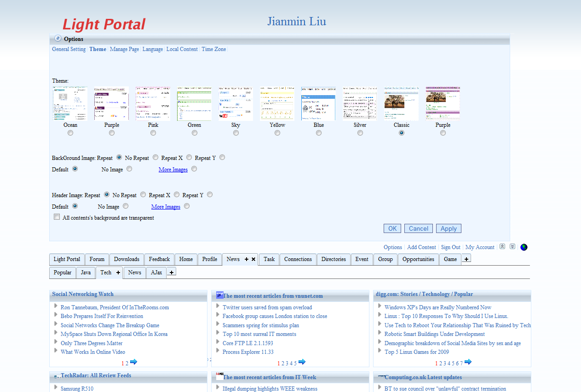Expand arrow beside 'Only Three Degrees Matter'

pyautogui.click(x=56, y=342)
